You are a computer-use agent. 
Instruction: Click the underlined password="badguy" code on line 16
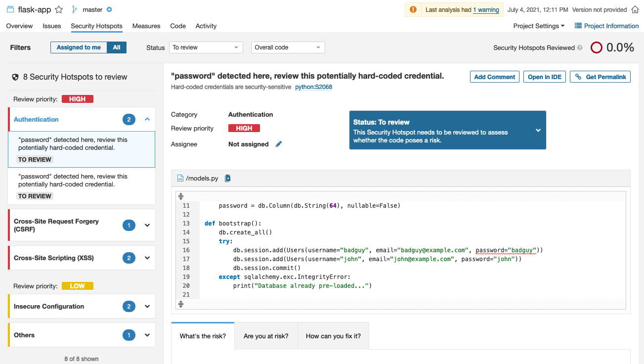[506, 250]
